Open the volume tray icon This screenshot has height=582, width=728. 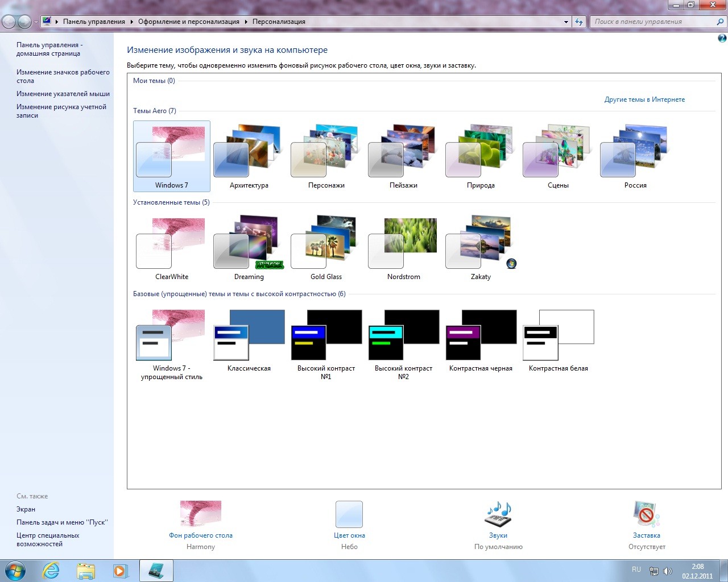coord(668,571)
